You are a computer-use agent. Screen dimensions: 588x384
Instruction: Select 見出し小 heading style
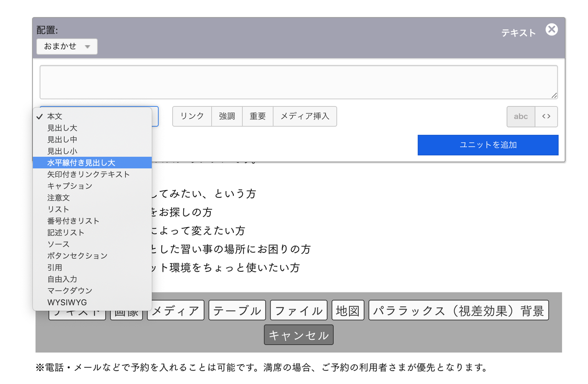[x=62, y=151]
